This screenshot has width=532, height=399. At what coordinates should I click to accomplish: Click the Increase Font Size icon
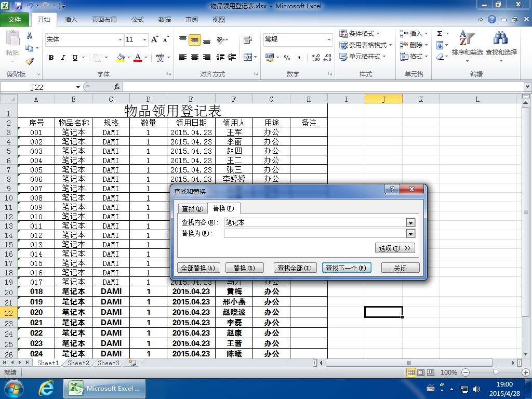tap(155, 39)
